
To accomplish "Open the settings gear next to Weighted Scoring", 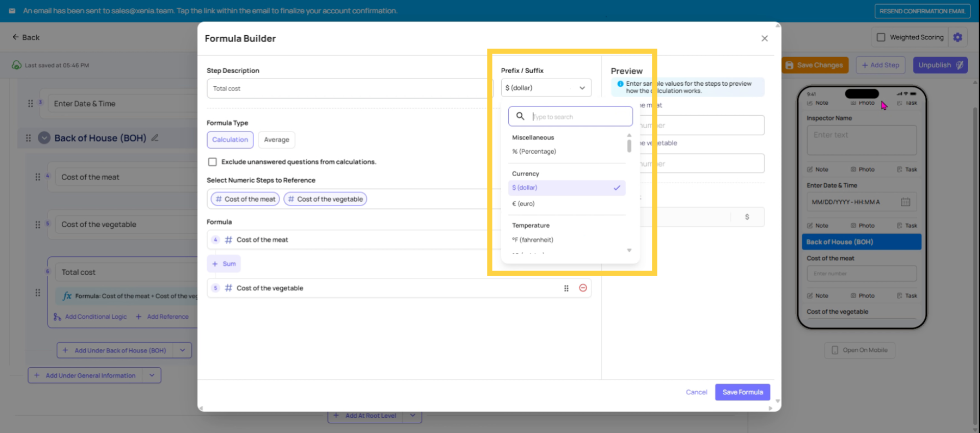I will pos(958,37).
